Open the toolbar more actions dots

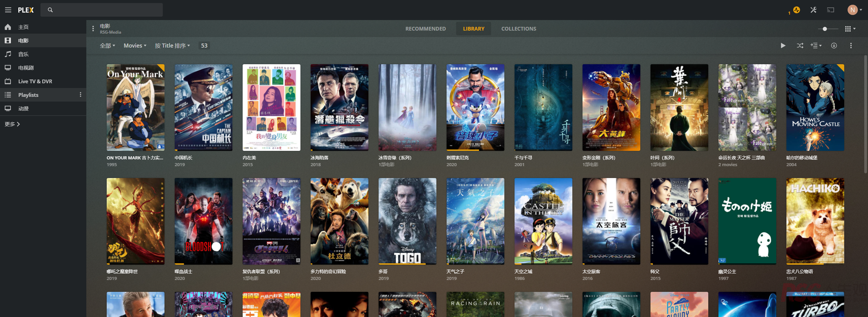[x=851, y=46]
